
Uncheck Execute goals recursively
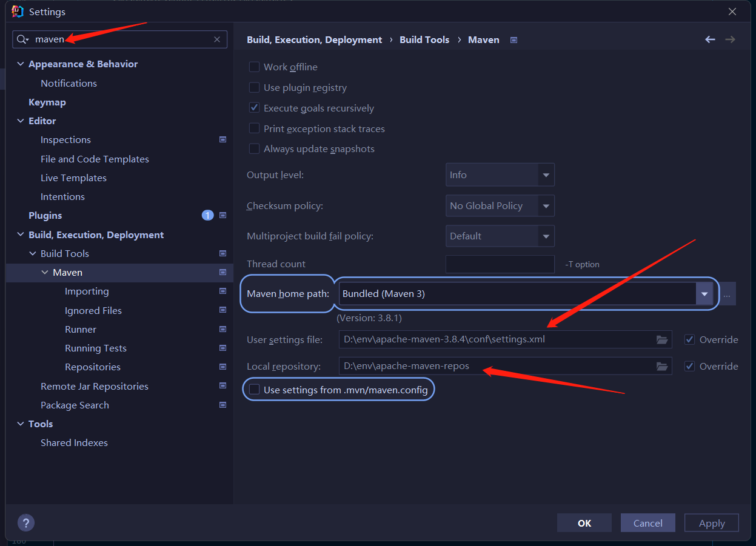(255, 108)
